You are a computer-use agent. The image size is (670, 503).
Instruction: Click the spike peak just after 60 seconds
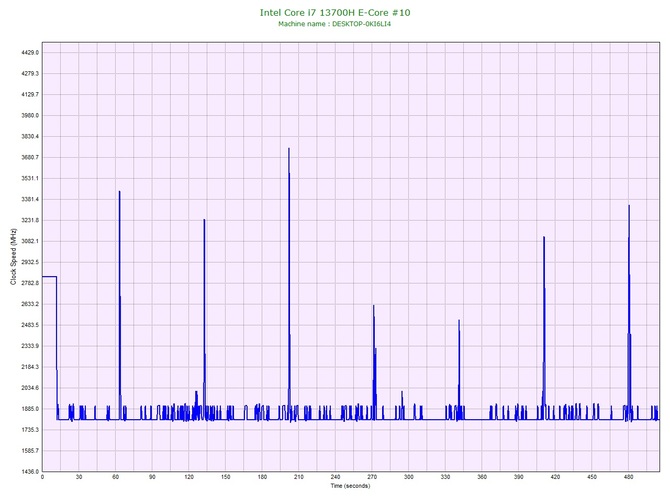click(x=119, y=192)
